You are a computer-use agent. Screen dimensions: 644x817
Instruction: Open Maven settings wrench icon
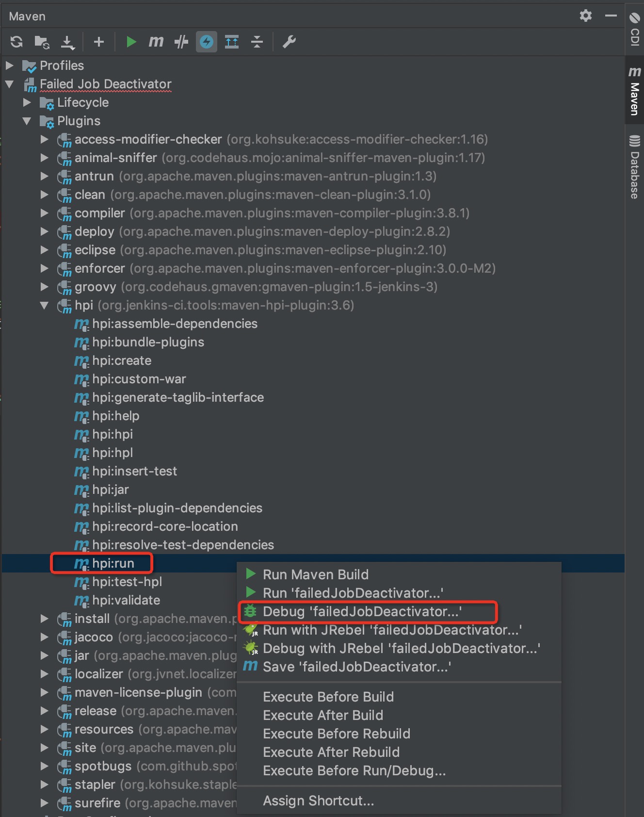pyautogui.click(x=290, y=42)
